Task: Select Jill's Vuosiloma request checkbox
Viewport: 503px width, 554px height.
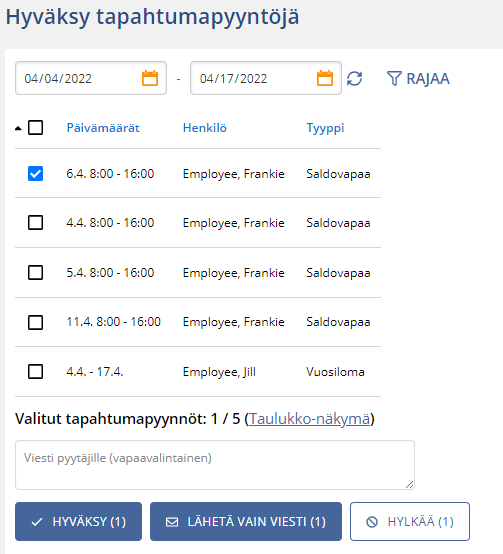Action: click(x=35, y=371)
